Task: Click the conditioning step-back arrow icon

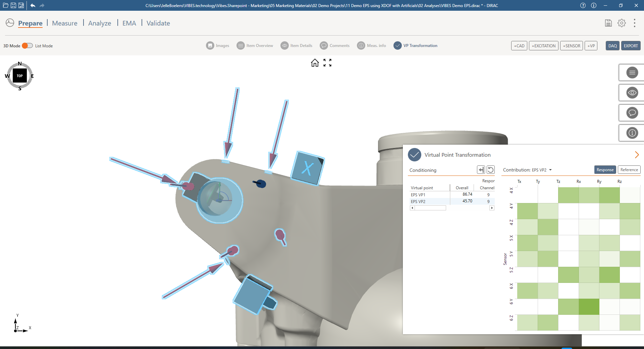Action: (x=481, y=170)
